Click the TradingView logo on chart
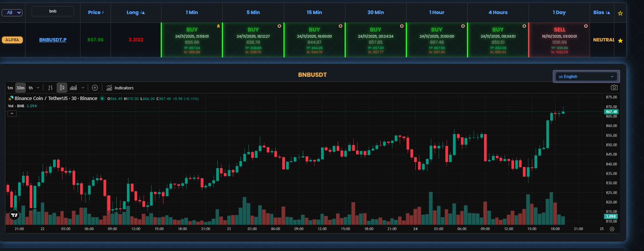The width and height of the screenshot is (644, 251). pos(14,215)
